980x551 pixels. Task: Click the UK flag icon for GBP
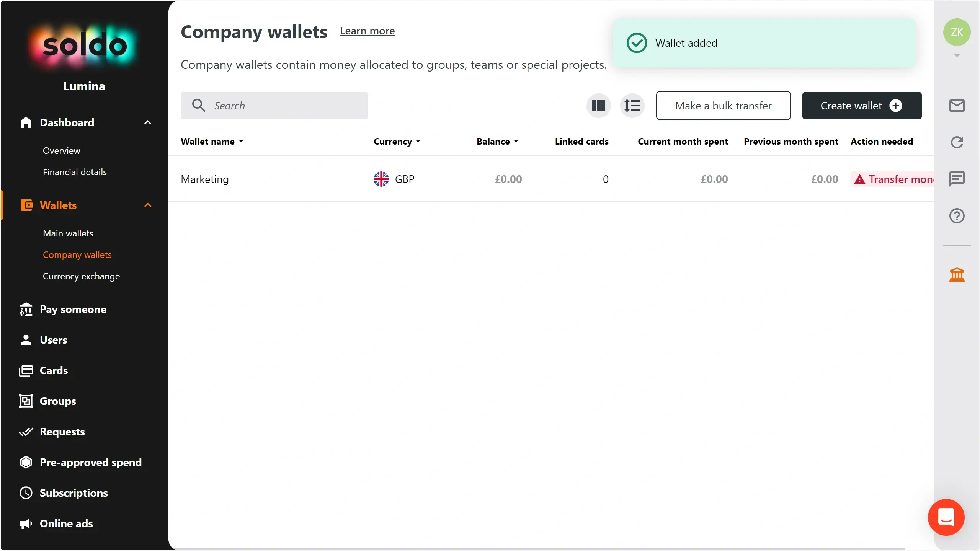[x=381, y=179]
